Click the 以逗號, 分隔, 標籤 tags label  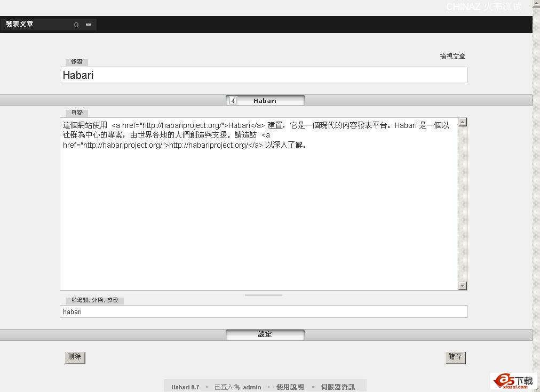(94, 300)
